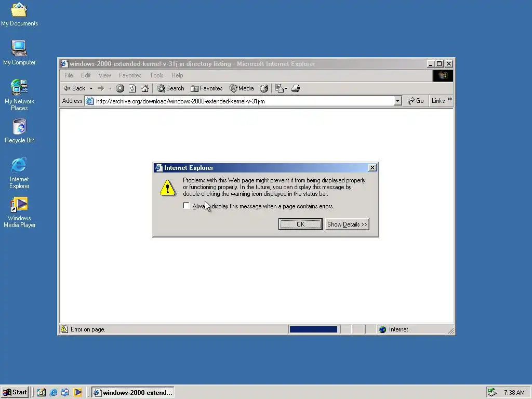Launch Outlook Express from quick launch
The height and width of the screenshot is (399, 532).
tap(65, 393)
